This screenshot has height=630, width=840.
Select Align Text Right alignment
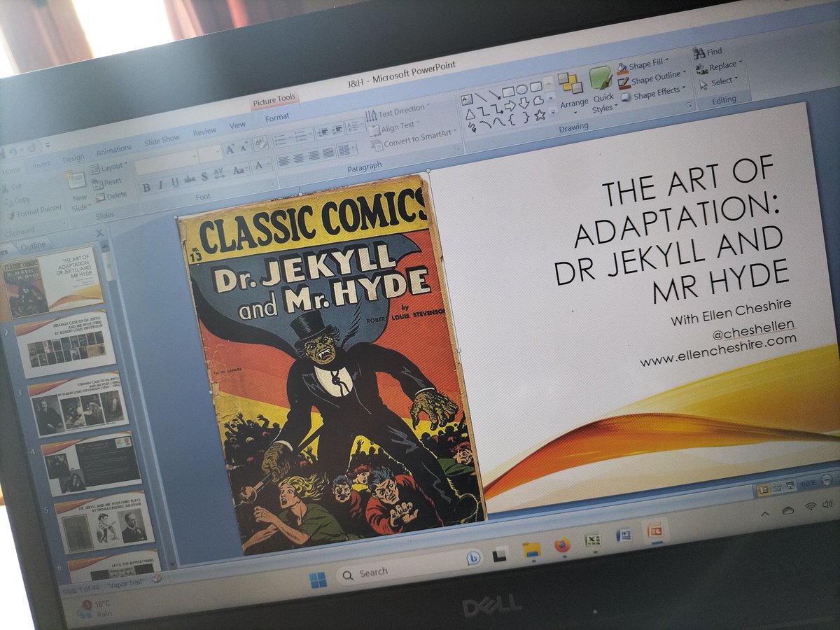coord(314,155)
